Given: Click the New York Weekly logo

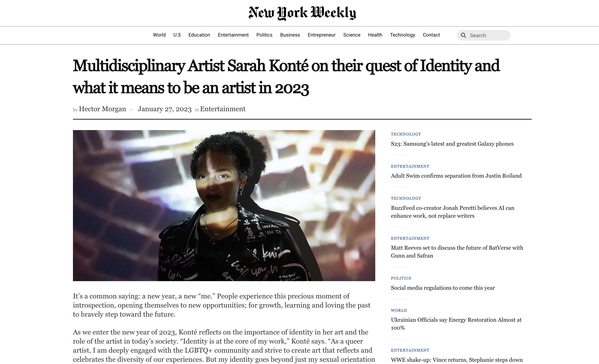Looking at the screenshot, I should click(302, 13).
